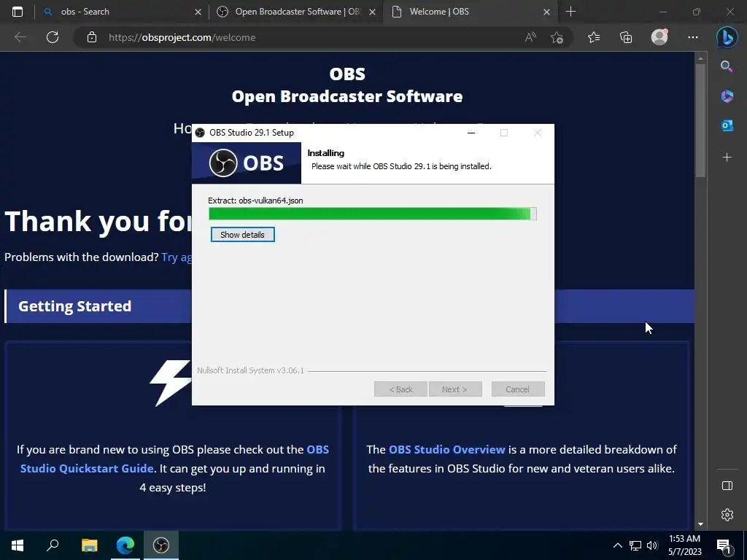747x560 pixels.
Task: Open a new browser tab
Action: 570,12
